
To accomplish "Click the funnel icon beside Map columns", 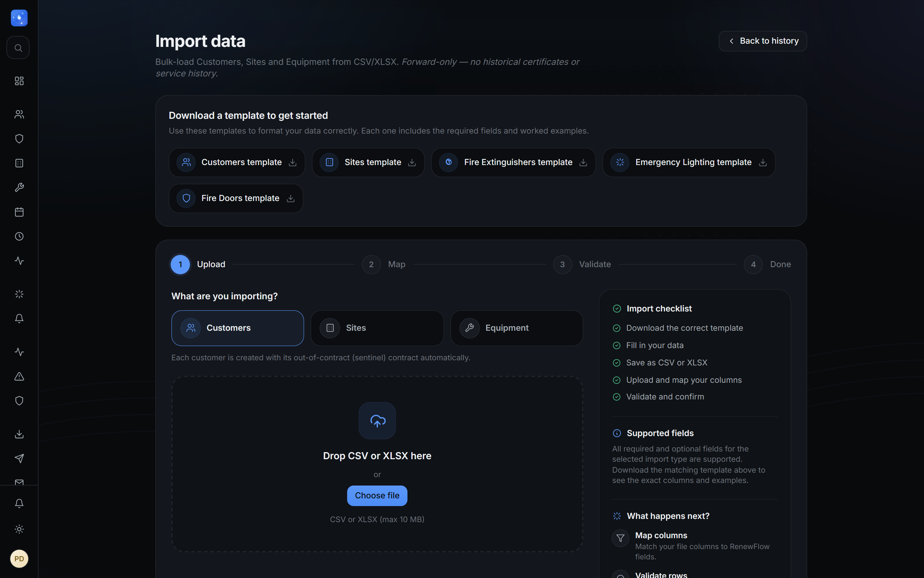I will [x=620, y=538].
